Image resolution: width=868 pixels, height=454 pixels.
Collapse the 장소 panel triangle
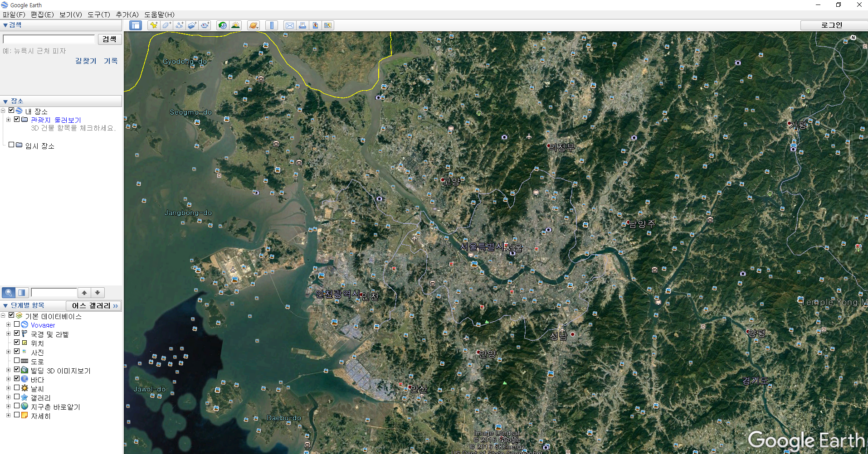point(5,101)
